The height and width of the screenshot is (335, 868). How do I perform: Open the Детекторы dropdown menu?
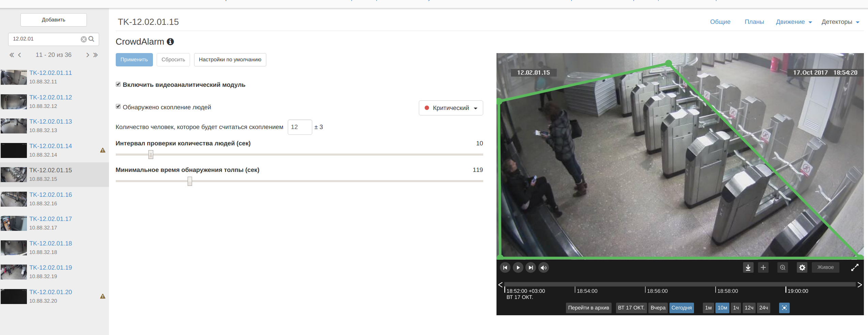[x=840, y=22]
